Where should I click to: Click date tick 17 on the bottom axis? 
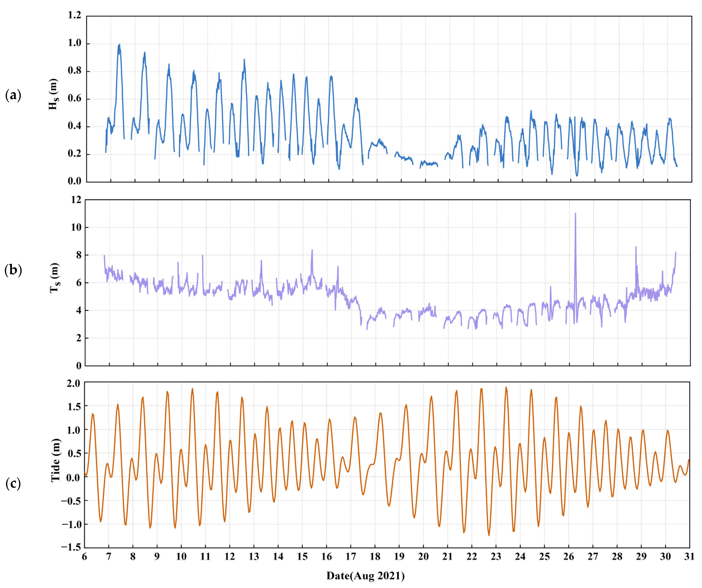point(351,557)
